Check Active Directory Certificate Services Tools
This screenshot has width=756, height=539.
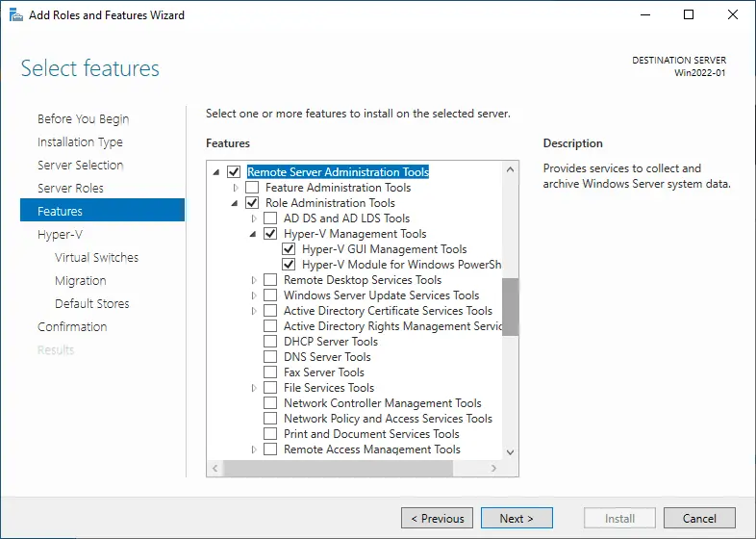(270, 311)
